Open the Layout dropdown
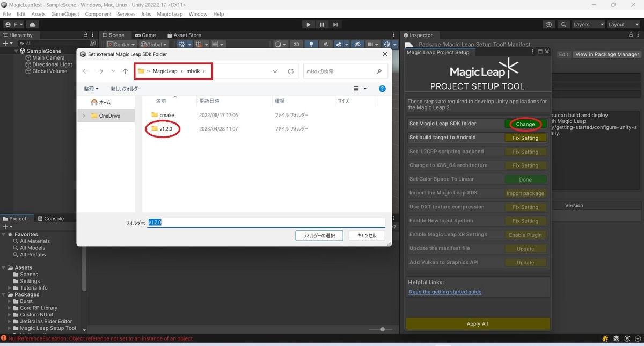 pos(623,25)
